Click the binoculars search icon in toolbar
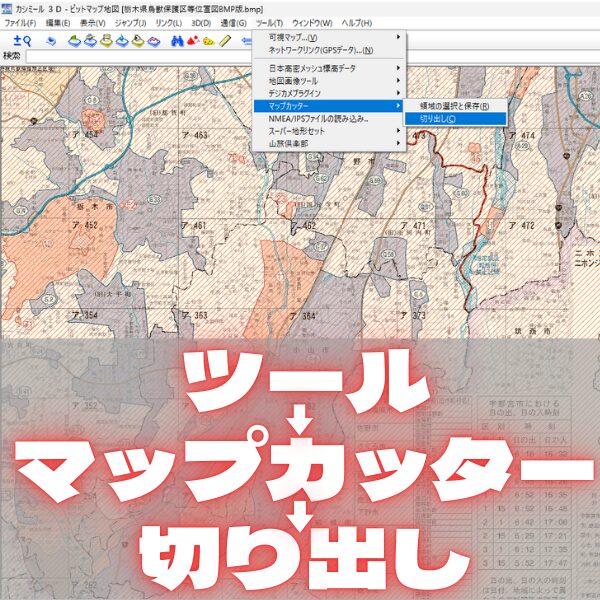This screenshot has height=600, width=600. 178,41
